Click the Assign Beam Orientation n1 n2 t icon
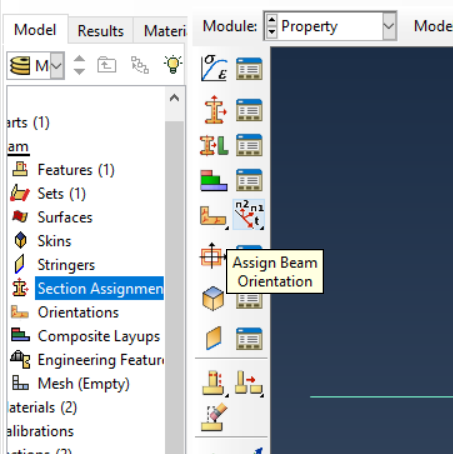The width and height of the screenshot is (453, 454). pos(249,215)
